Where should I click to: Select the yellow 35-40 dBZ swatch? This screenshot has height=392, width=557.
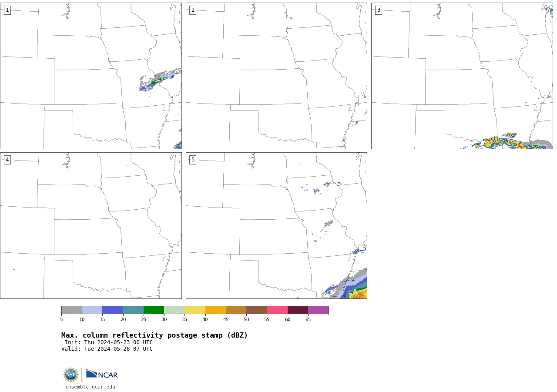point(195,310)
